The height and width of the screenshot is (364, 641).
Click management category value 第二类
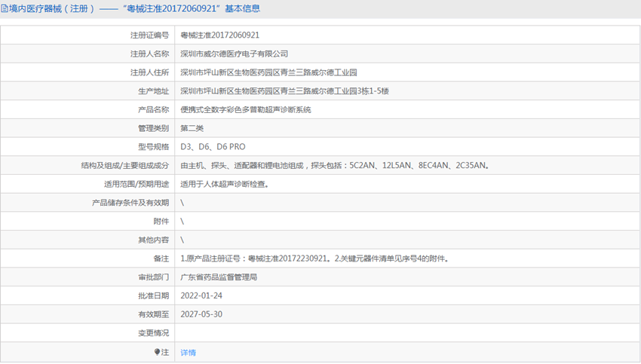(192, 128)
